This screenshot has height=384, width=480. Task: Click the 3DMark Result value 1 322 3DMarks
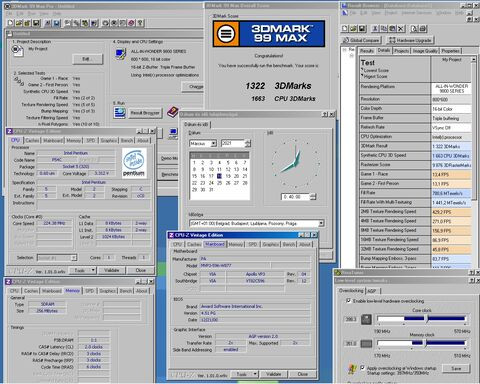(x=451, y=146)
